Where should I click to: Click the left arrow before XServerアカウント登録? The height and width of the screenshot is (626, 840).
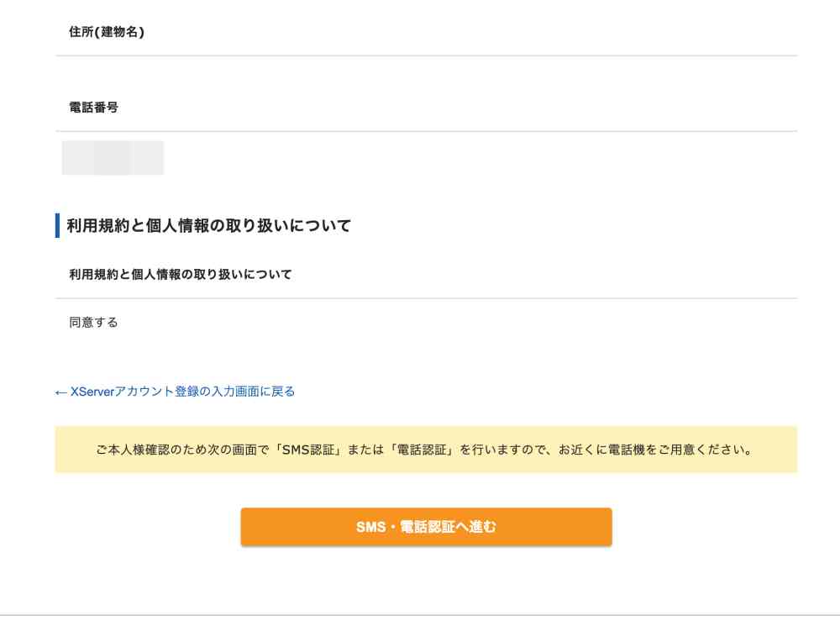(x=60, y=392)
